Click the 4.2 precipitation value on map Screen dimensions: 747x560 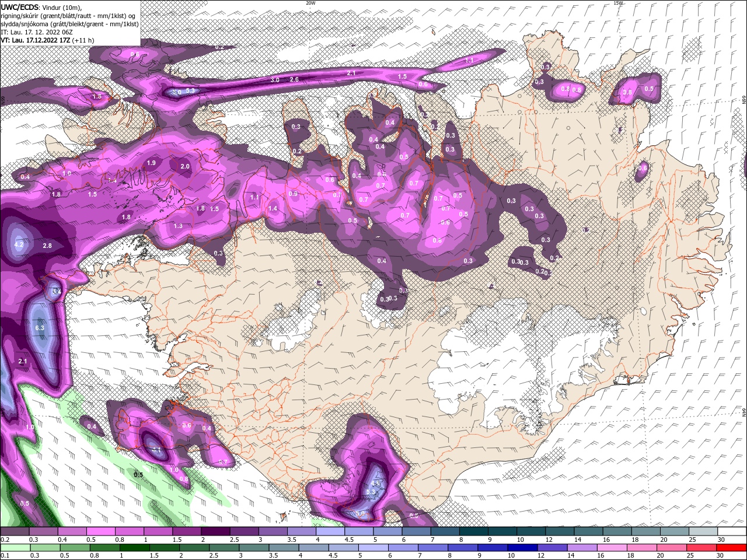coord(19,244)
